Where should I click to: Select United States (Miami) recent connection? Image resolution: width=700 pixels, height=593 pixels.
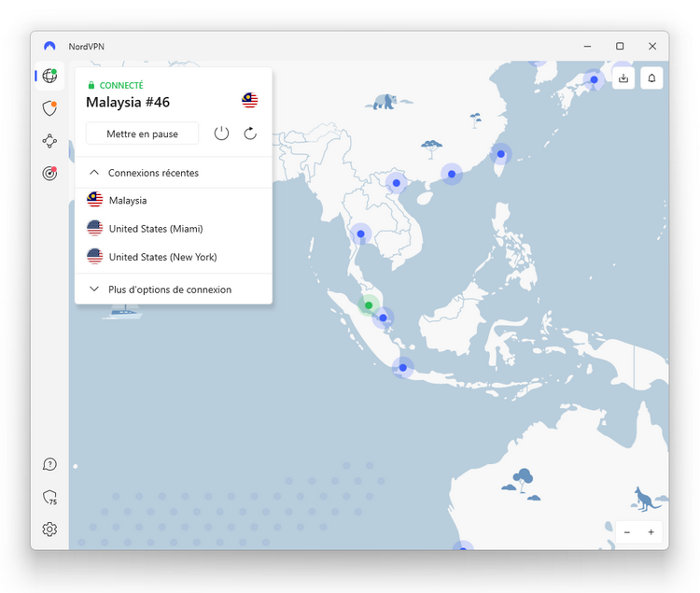[x=174, y=229]
